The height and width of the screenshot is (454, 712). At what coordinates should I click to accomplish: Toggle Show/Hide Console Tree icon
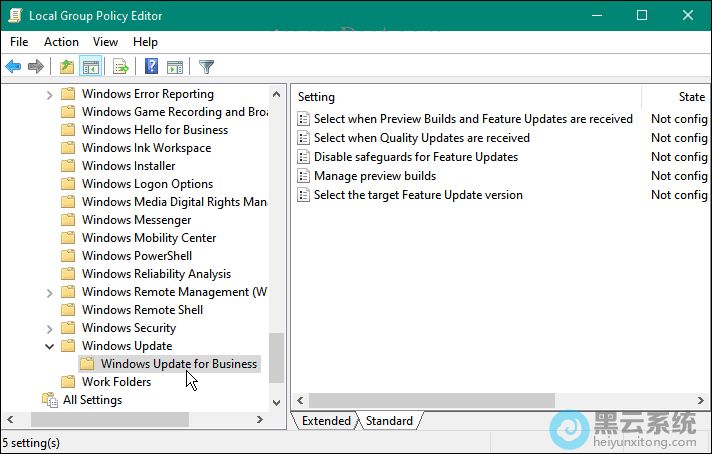(91, 67)
